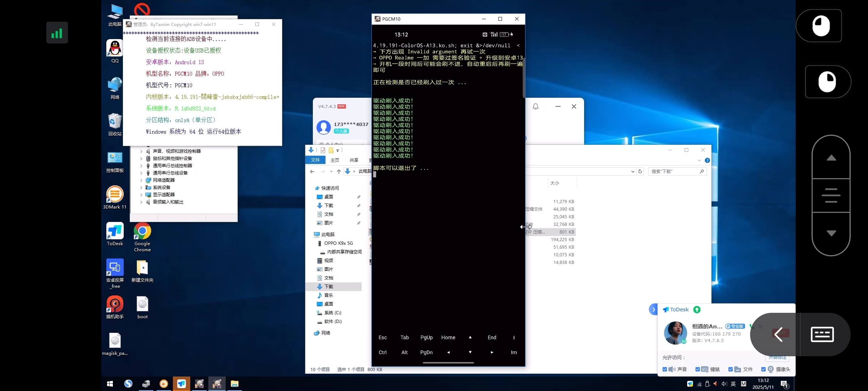
Task: Expand 显示适配器 device category
Action: click(141, 195)
